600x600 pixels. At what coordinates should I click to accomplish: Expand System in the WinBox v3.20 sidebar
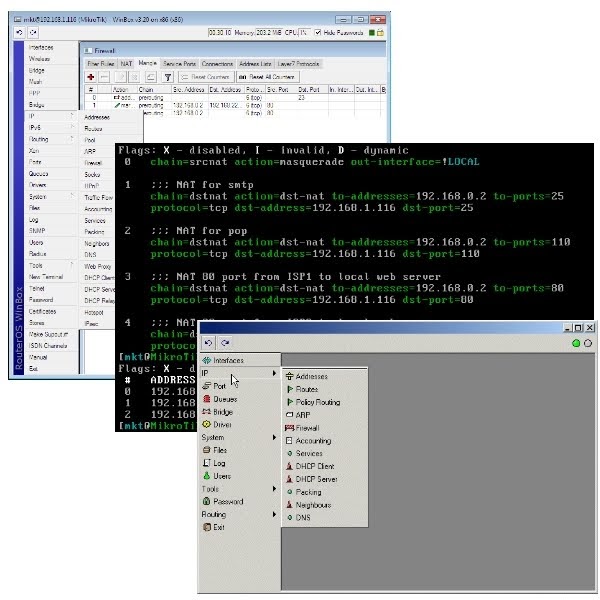point(51,196)
